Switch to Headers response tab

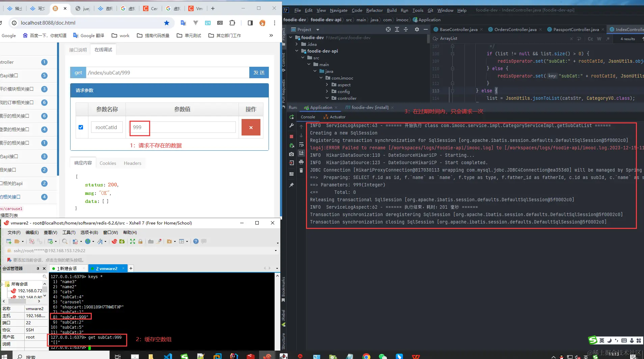[133, 163]
